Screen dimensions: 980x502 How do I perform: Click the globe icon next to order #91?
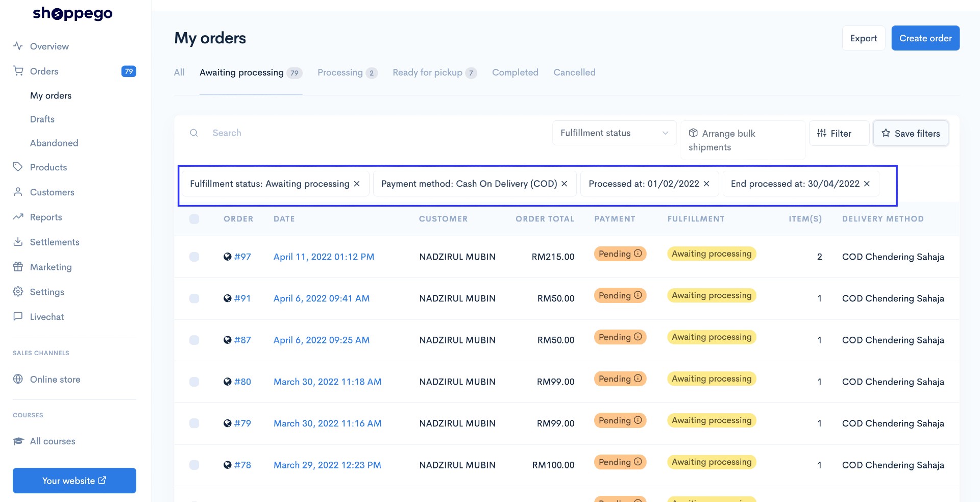click(228, 298)
